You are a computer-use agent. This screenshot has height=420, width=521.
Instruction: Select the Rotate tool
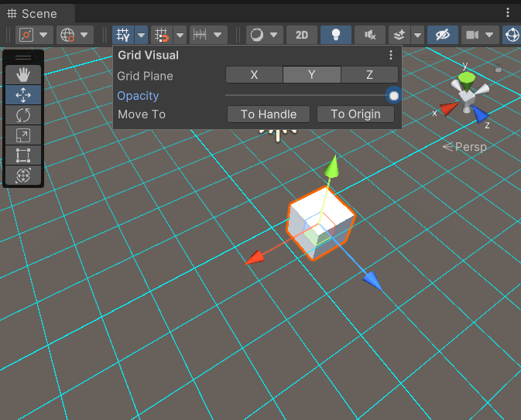[x=23, y=115]
